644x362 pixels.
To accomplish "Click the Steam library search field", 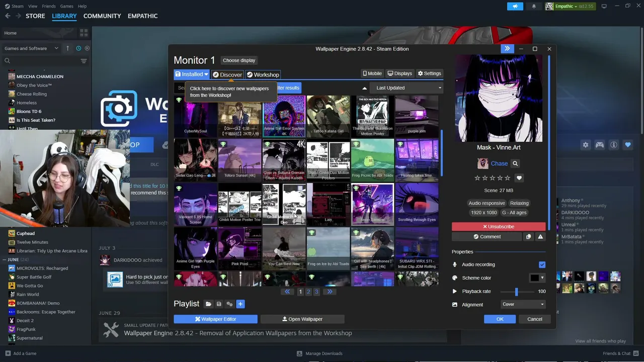I will pyautogui.click(x=40, y=61).
